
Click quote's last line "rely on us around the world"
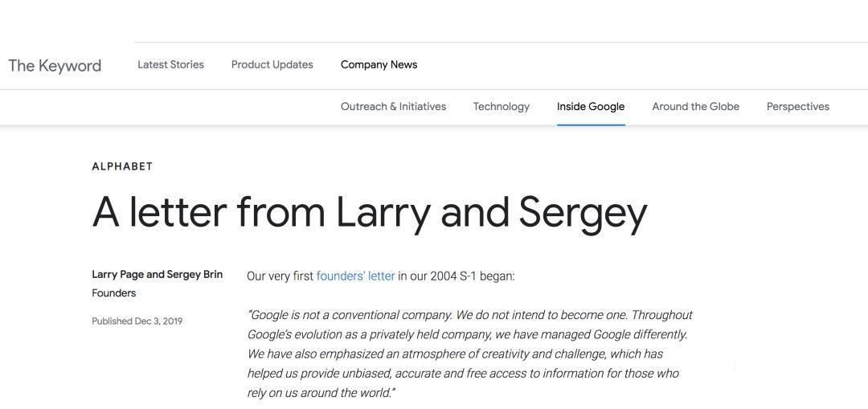pyautogui.click(x=321, y=393)
